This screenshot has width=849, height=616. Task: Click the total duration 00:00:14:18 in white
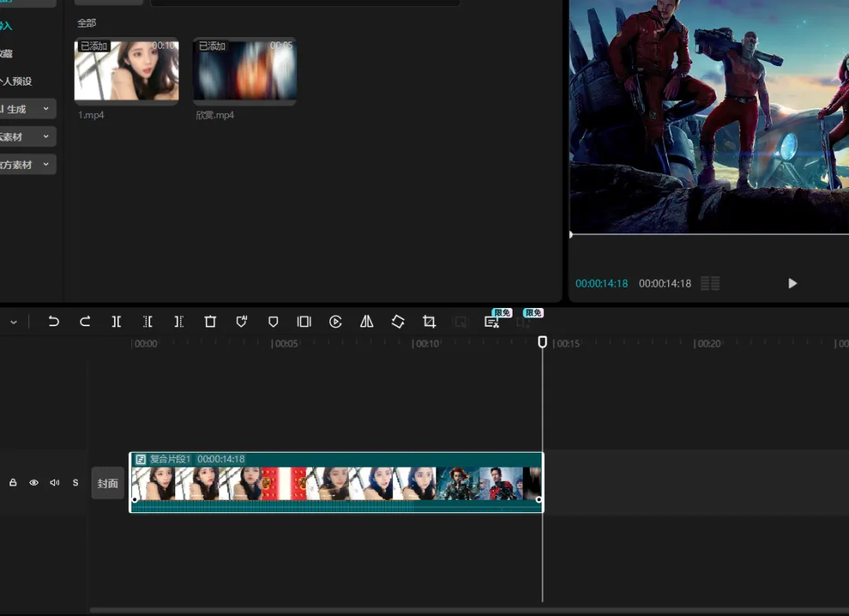[665, 283]
